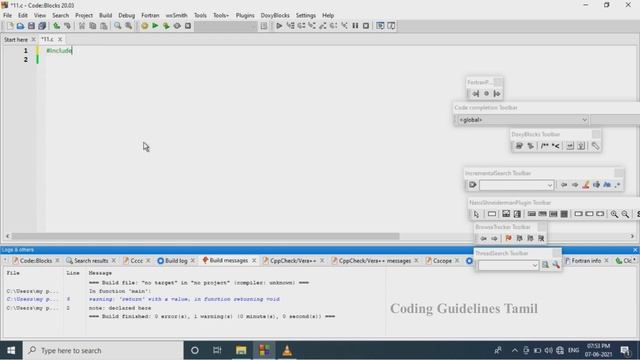The height and width of the screenshot is (360, 640).
Task: Click the Open file icon
Action: [x=20, y=26]
